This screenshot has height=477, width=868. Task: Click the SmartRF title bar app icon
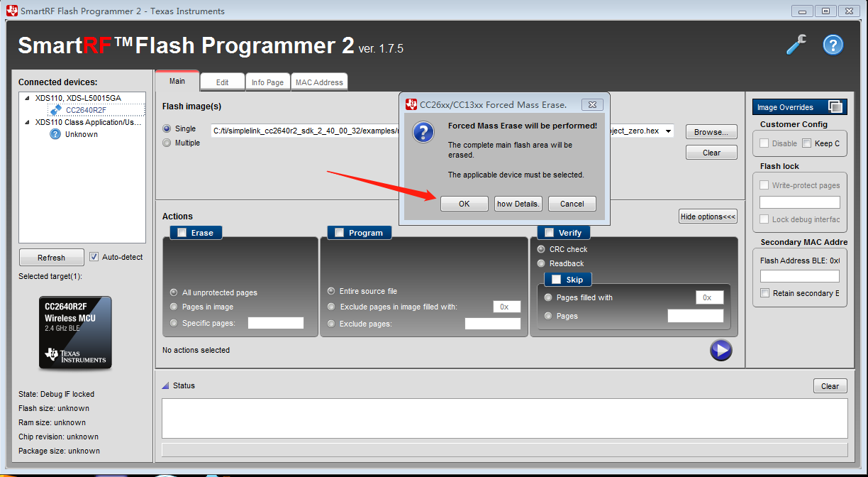coord(11,11)
